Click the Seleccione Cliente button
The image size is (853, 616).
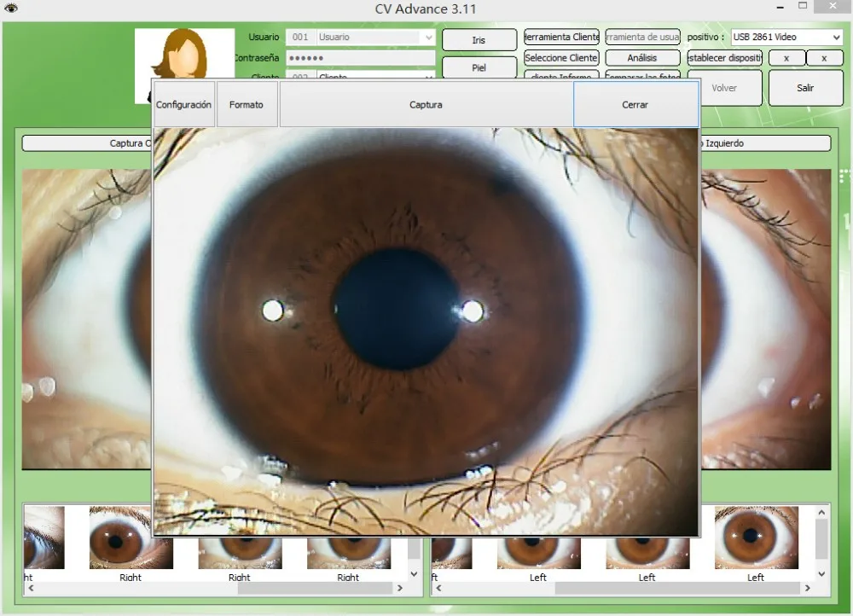click(561, 58)
